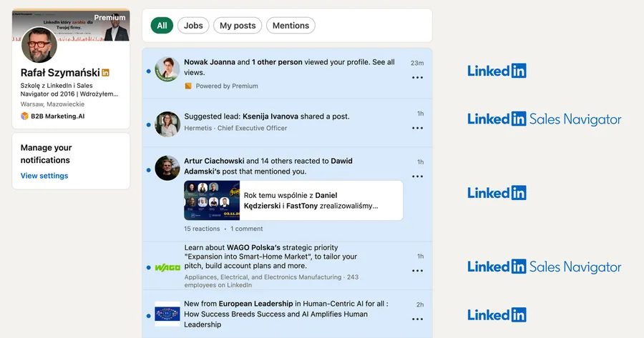Click Rafał Szymański's profile photo
The image size is (644, 338).
(x=39, y=45)
